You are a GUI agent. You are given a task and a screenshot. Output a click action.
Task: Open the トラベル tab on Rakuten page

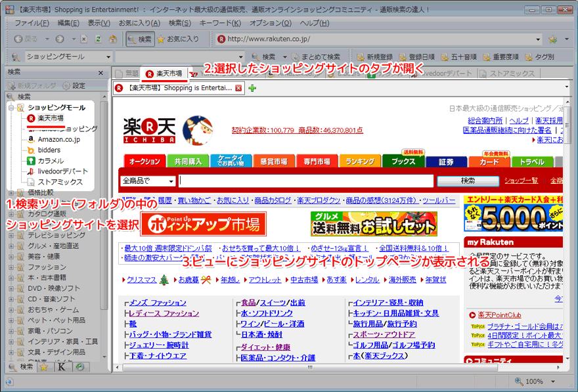click(x=532, y=161)
